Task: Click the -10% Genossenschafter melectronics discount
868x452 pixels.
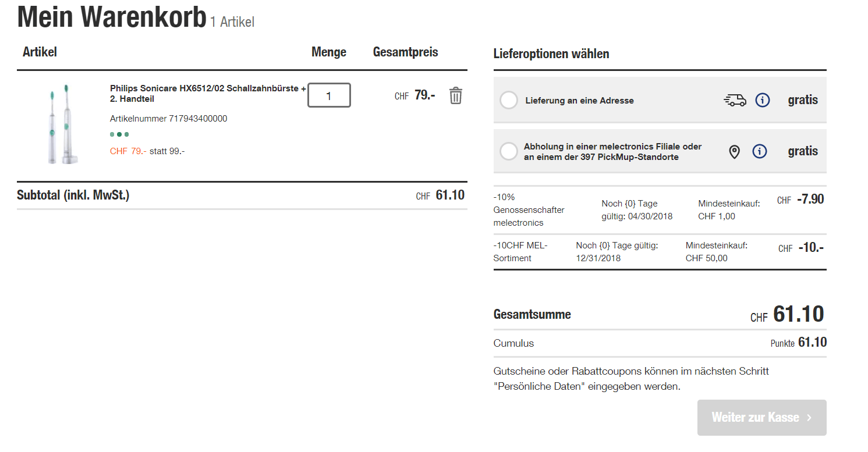Action: pyautogui.click(x=529, y=209)
